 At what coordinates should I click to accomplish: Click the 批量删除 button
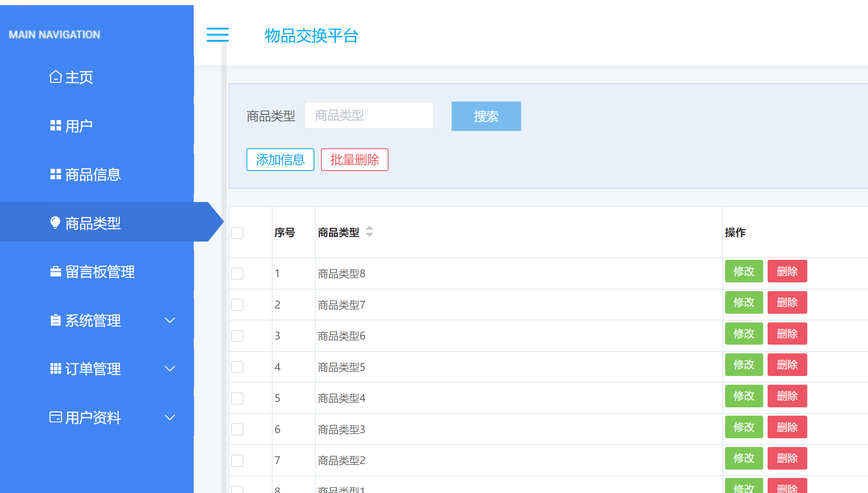355,159
